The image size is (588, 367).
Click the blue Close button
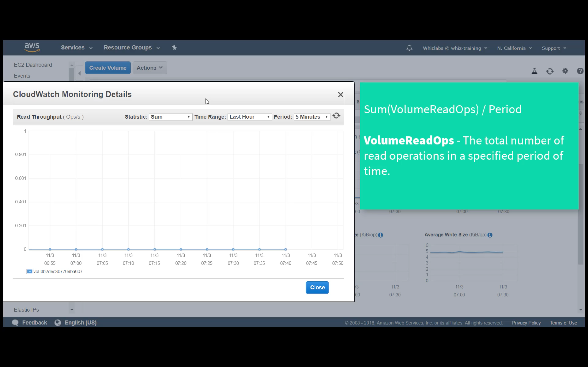coord(317,287)
